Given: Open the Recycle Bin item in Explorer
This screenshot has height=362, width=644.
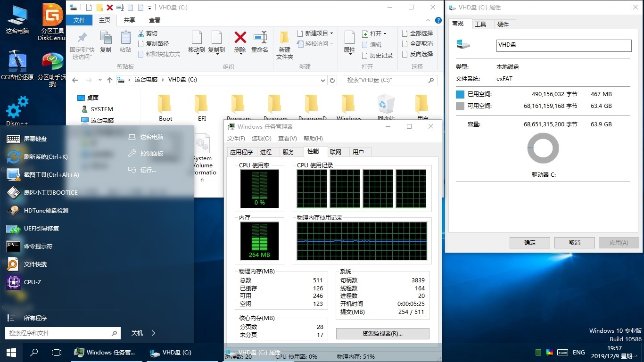Looking at the screenshot, I should click(x=386, y=107).
